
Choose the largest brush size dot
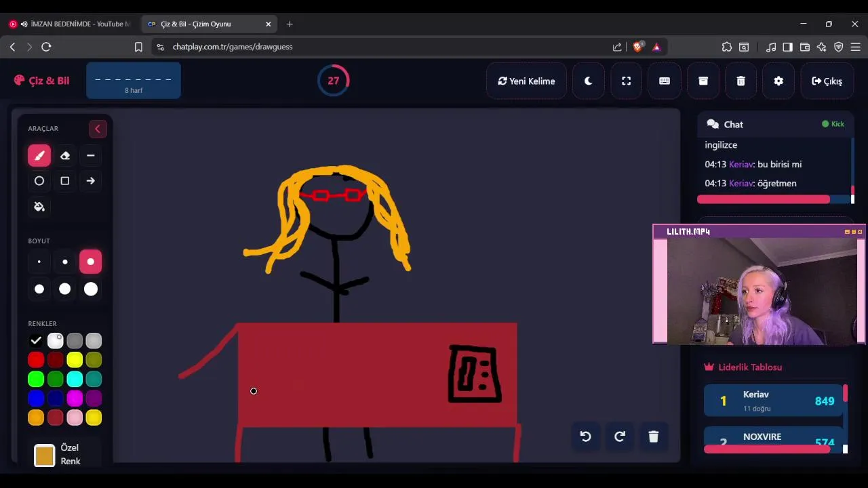pyautogui.click(x=90, y=289)
